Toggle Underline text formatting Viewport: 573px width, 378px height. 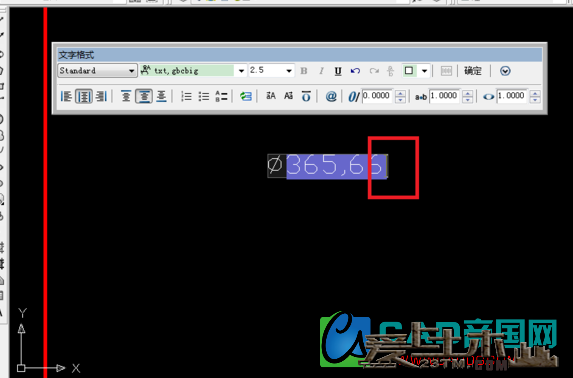(x=338, y=71)
